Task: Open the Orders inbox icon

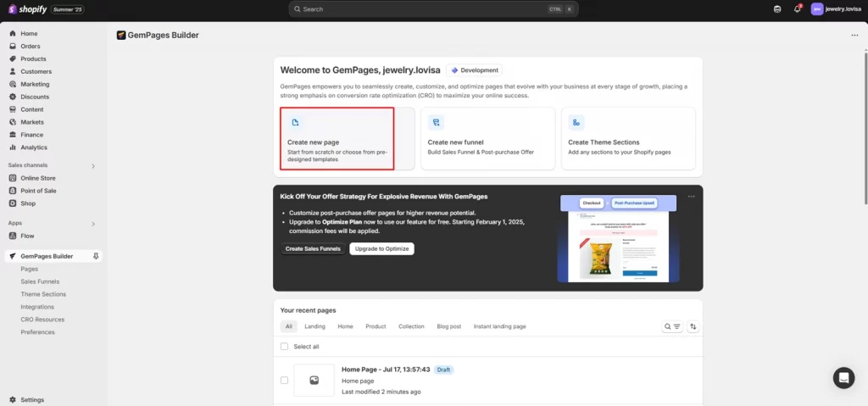Action: [12, 47]
